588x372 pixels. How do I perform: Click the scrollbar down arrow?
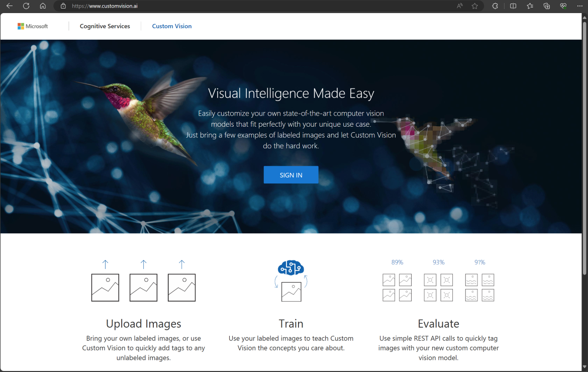(x=584, y=367)
